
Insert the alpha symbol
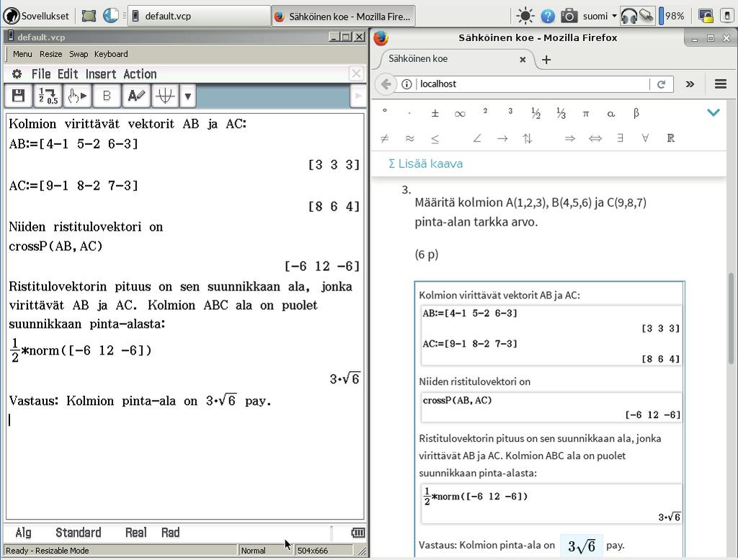pyautogui.click(x=611, y=113)
